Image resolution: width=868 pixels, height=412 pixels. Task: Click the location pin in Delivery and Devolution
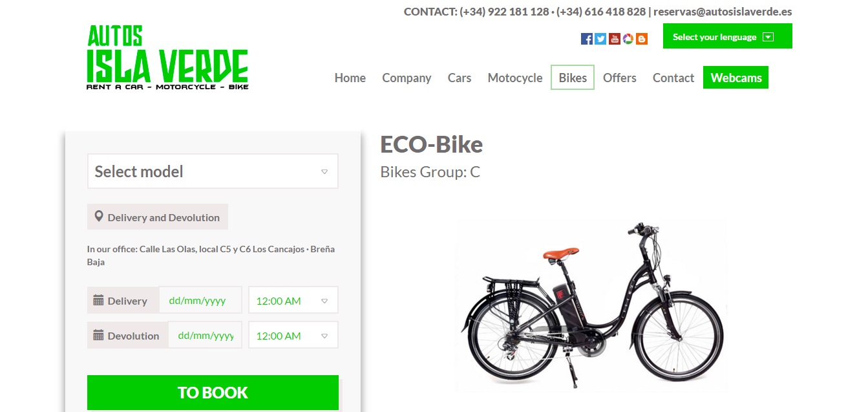click(x=99, y=217)
